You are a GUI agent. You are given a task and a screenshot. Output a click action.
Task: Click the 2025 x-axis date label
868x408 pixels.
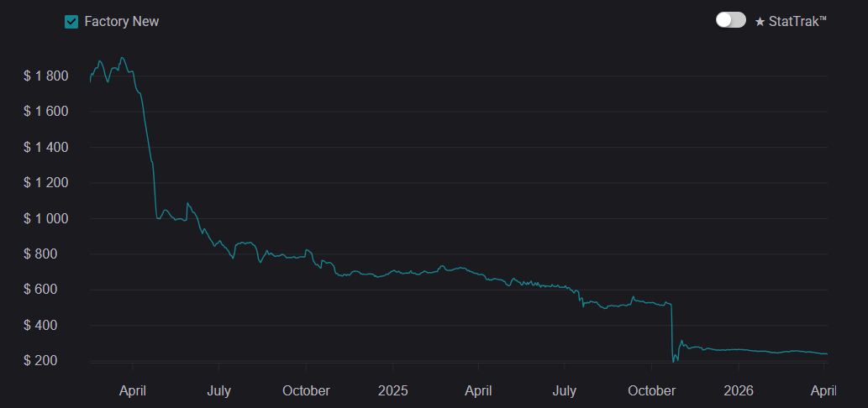click(x=392, y=390)
